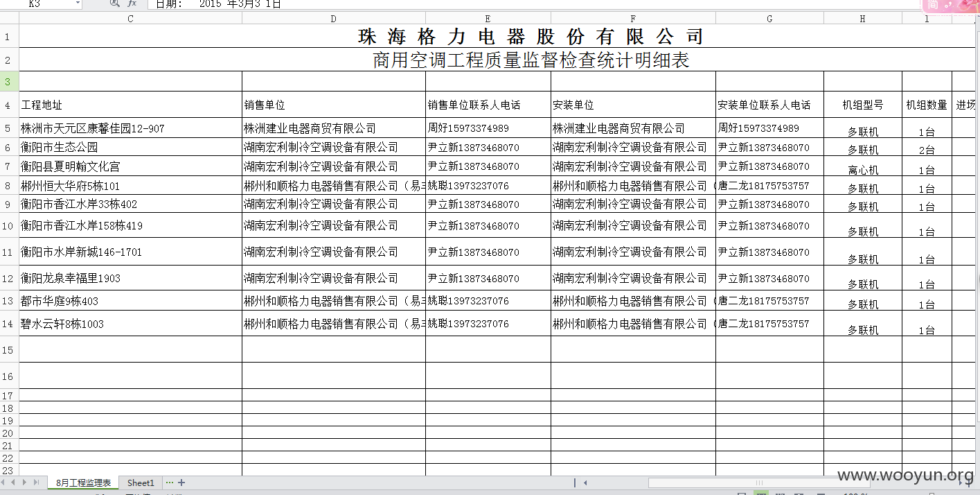Click the title 珠海格力电器股份有限公司

[x=531, y=36]
